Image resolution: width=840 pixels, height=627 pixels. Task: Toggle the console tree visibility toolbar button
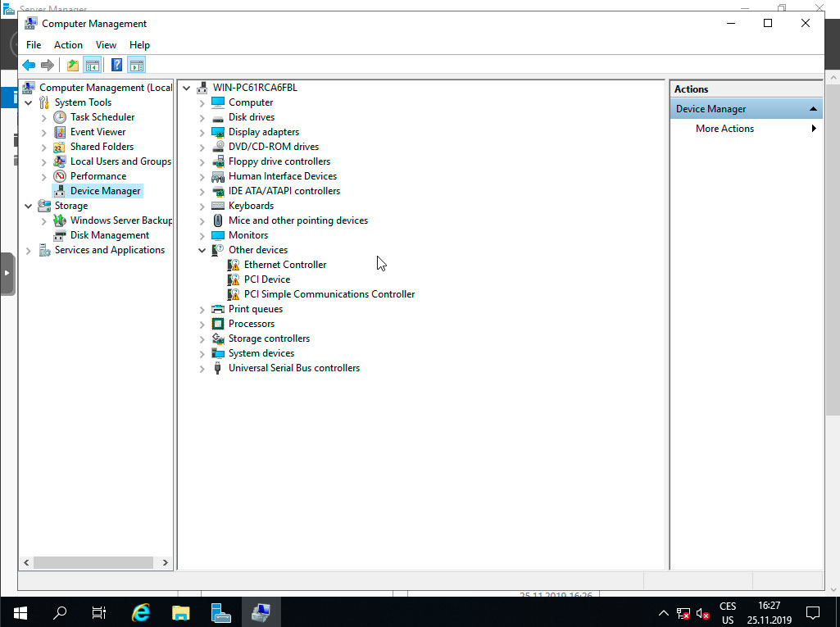[x=93, y=64]
